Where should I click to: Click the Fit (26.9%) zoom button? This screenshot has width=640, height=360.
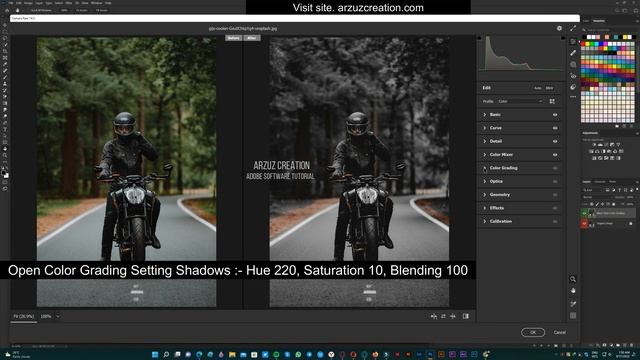[24, 316]
